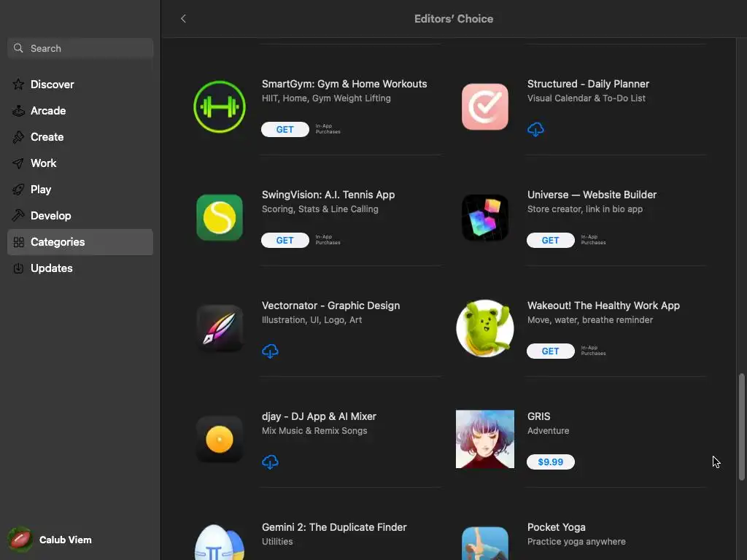Open the Updates section

(80, 268)
